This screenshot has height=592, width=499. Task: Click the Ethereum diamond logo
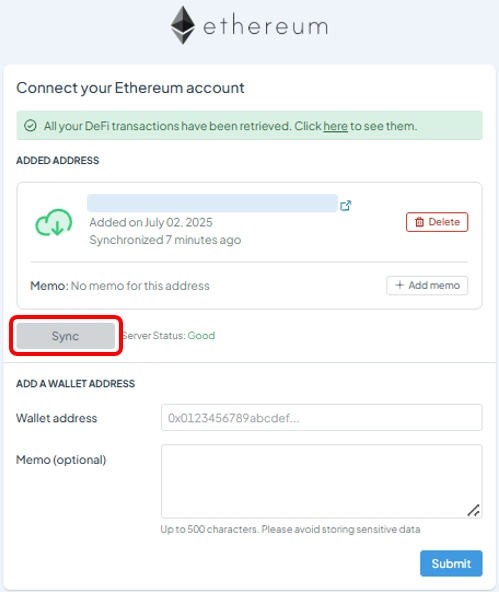(x=183, y=25)
